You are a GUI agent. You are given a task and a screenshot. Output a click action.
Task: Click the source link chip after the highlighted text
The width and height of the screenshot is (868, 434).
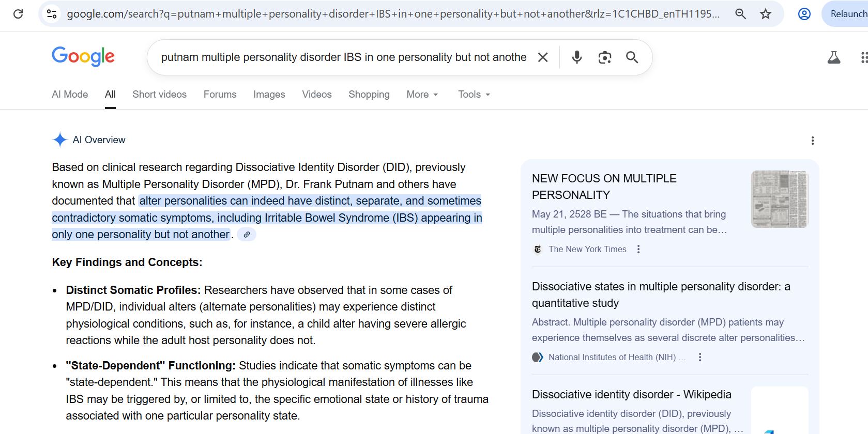[247, 235]
